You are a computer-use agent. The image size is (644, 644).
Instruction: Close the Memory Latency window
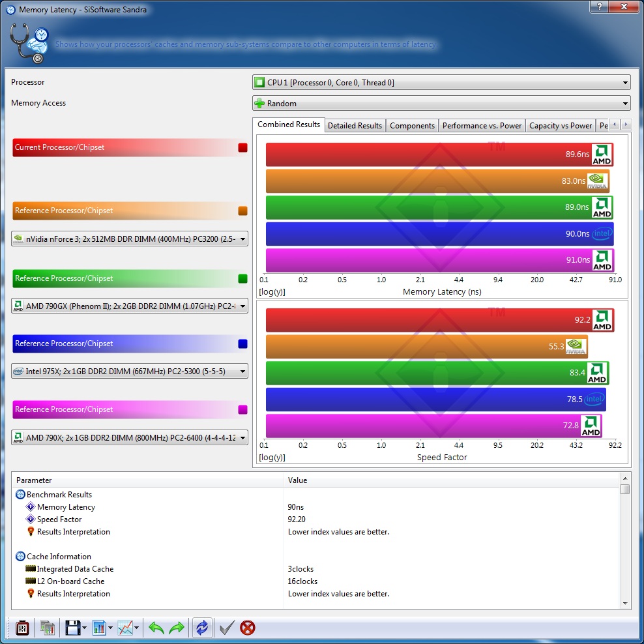click(x=623, y=7)
